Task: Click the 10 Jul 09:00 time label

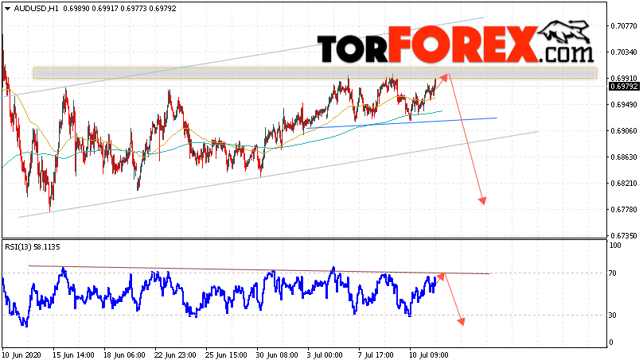Action: pos(428,355)
